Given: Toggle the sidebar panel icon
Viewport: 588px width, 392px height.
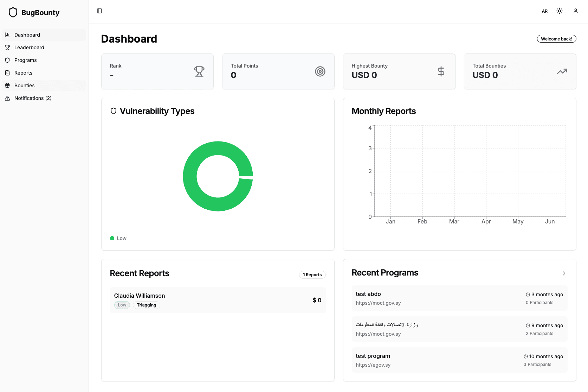Looking at the screenshot, I should [x=99, y=11].
